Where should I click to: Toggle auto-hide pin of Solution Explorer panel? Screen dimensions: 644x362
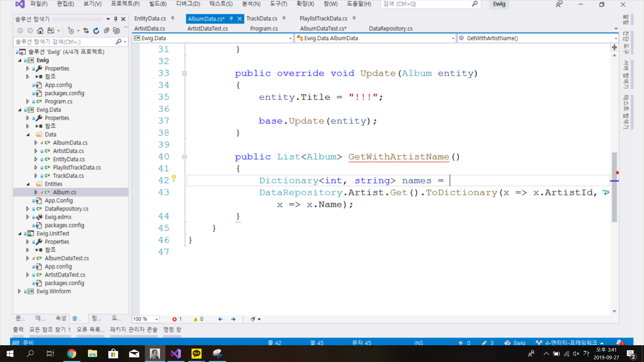pyautogui.click(x=116, y=19)
